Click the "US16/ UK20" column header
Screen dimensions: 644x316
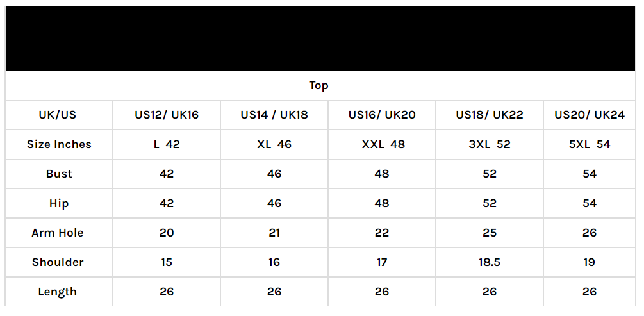tap(382, 115)
